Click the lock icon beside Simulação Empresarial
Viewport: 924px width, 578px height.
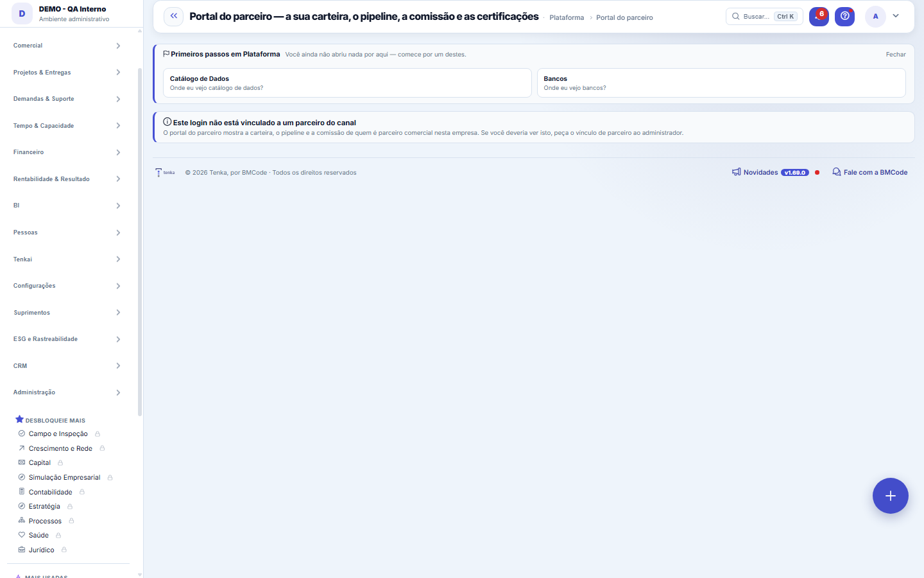(110, 478)
